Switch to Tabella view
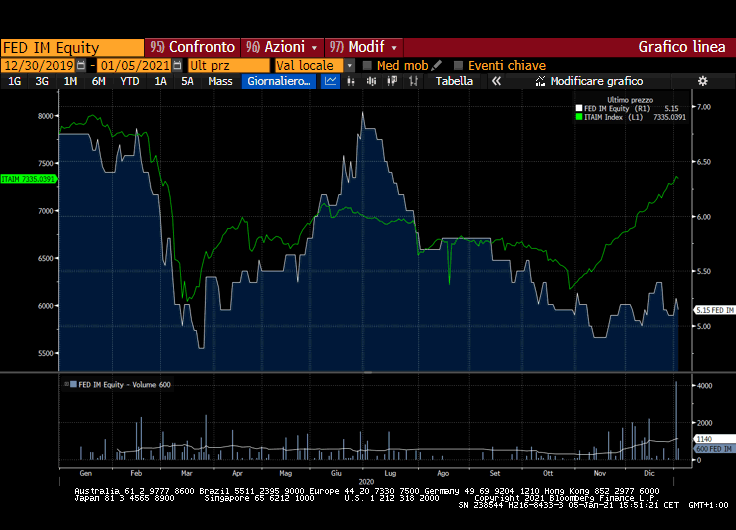This screenshot has height=530, width=736. (x=454, y=81)
